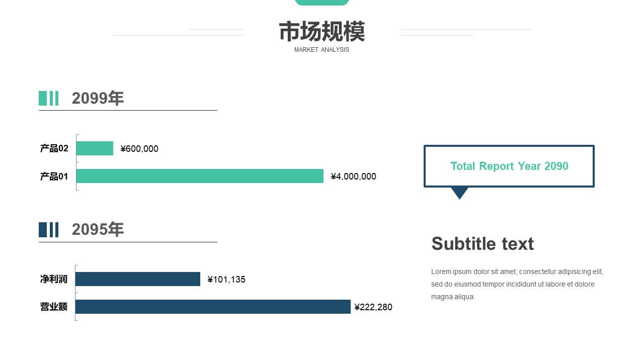
Task: Click the green bar icon beside 2099年
Action: (x=48, y=98)
